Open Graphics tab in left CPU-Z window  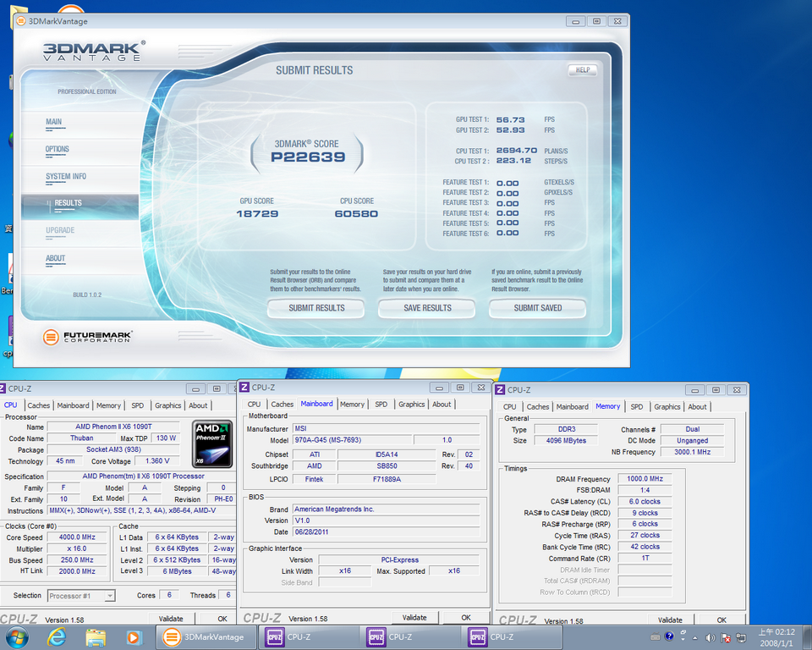(x=167, y=405)
